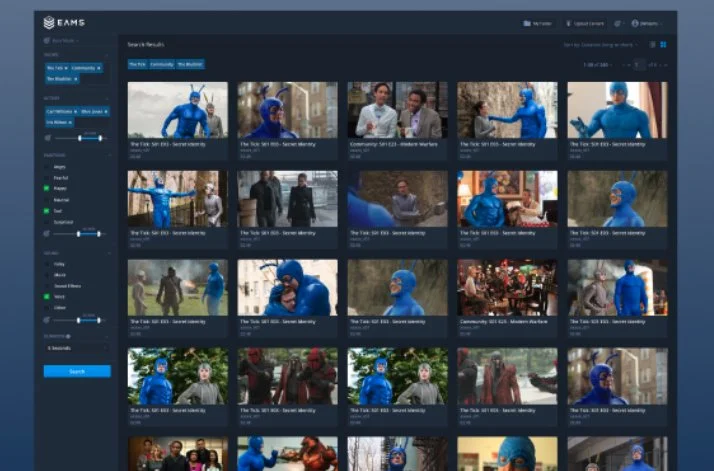Switch results to list view

click(653, 44)
